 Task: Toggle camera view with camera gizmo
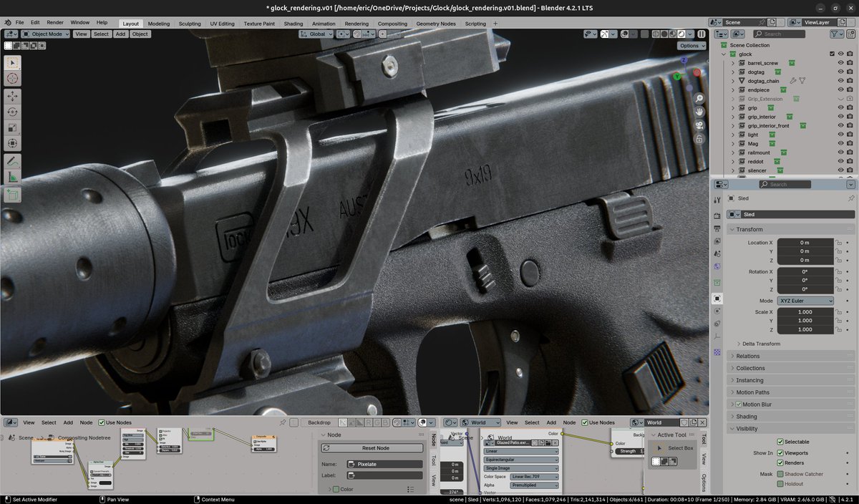click(699, 126)
